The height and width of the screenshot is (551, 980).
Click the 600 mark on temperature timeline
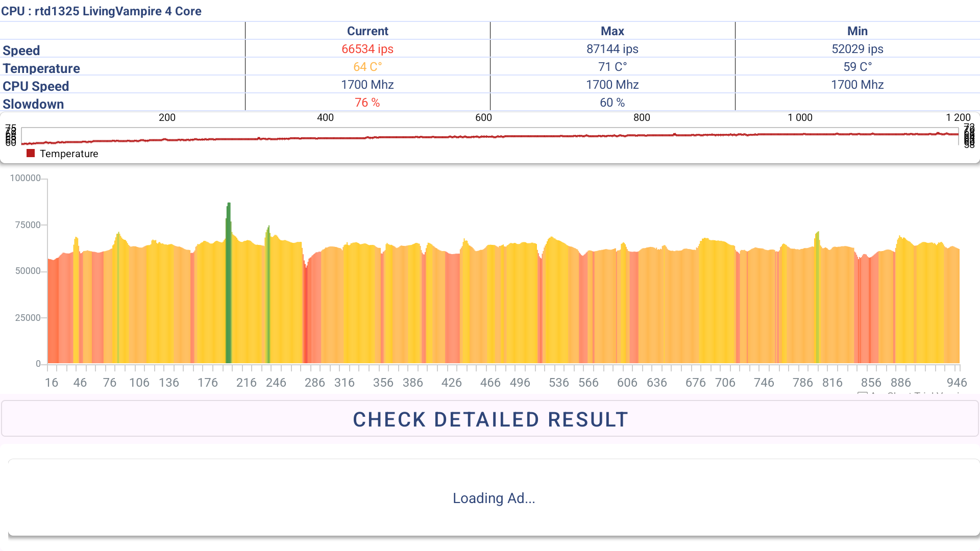pyautogui.click(x=483, y=118)
